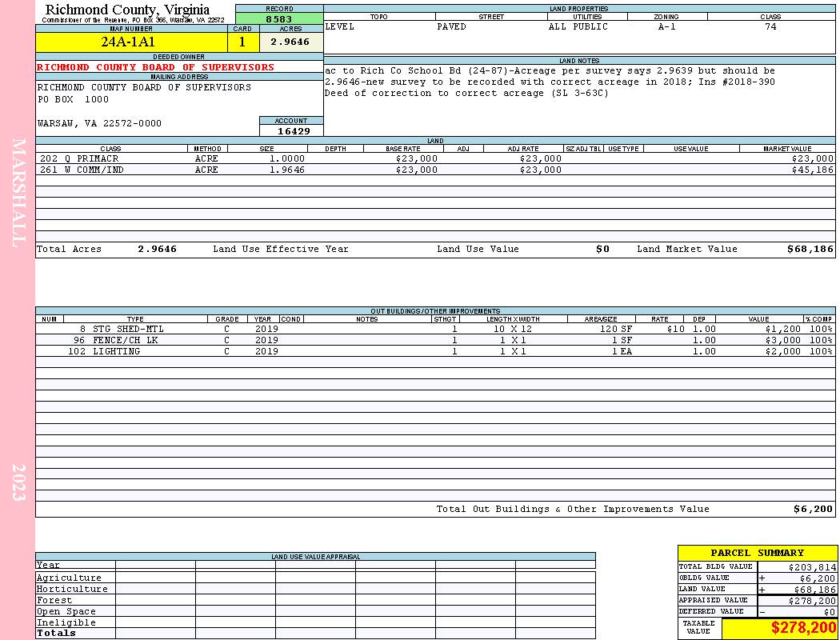
Task: Select the Ineligible row label
Action: tap(66, 623)
